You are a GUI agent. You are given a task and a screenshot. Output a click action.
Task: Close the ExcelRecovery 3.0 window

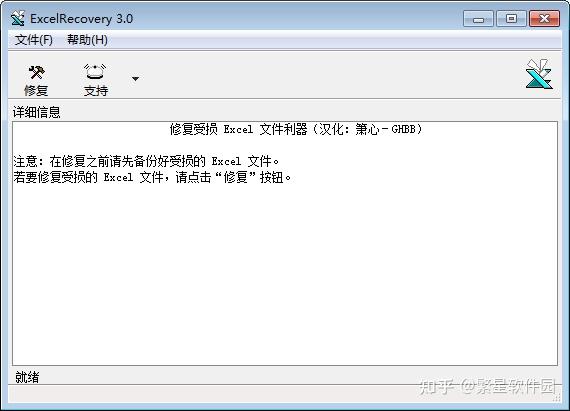[544, 19]
